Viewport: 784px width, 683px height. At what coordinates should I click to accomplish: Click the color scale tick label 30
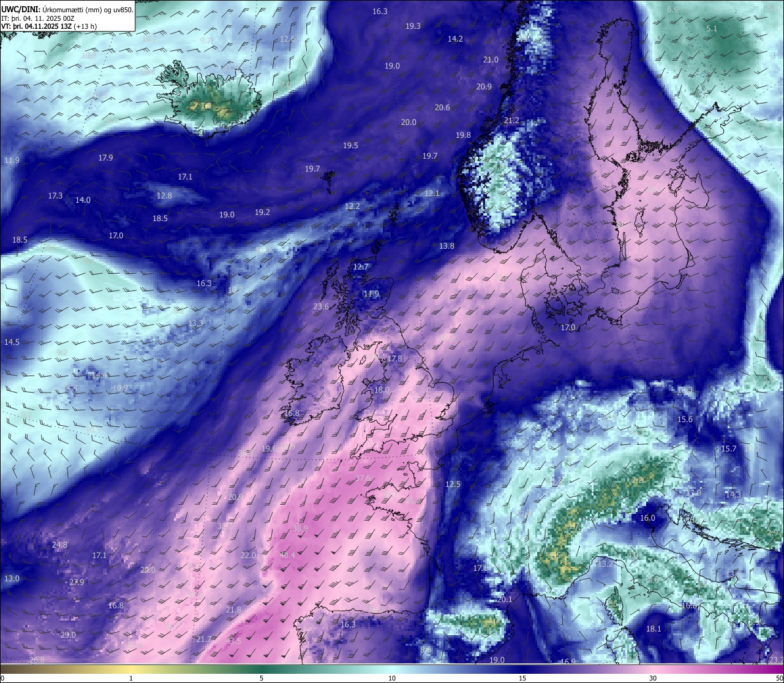pyautogui.click(x=653, y=678)
